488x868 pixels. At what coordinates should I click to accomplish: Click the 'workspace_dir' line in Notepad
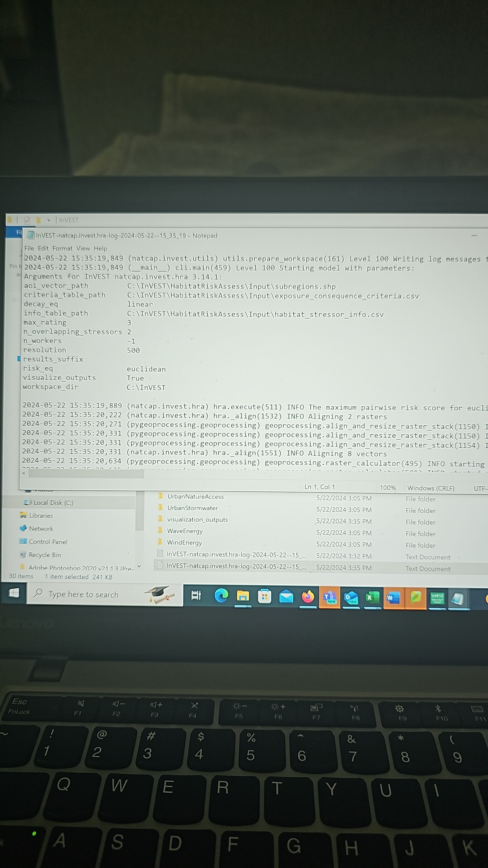click(94, 387)
